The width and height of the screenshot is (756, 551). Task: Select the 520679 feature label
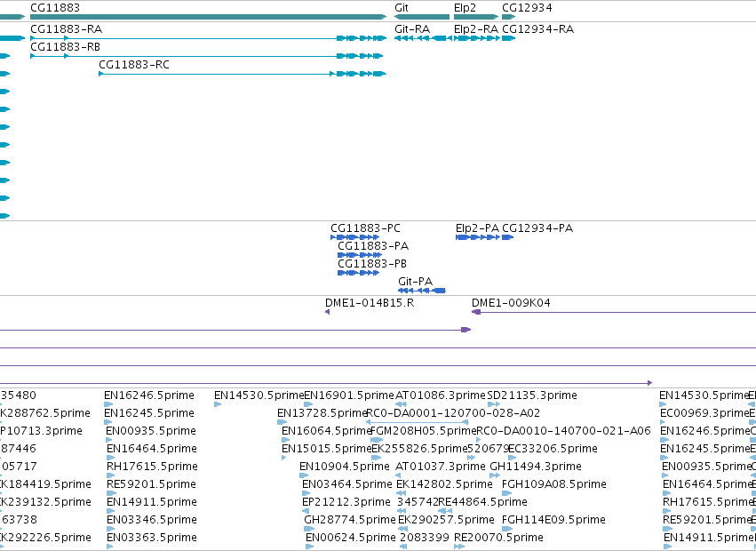pos(489,449)
